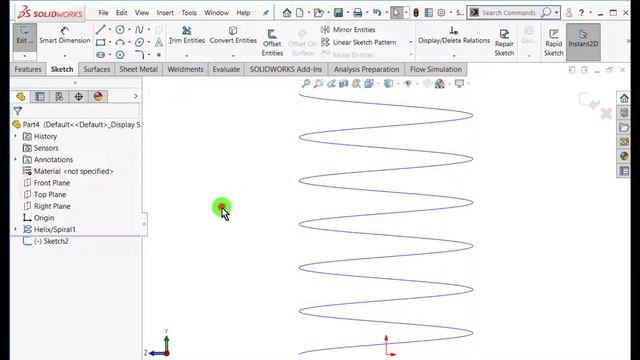640x360 pixels.
Task: Select the Sketch Fillet tool
Action: coord(139,55)
